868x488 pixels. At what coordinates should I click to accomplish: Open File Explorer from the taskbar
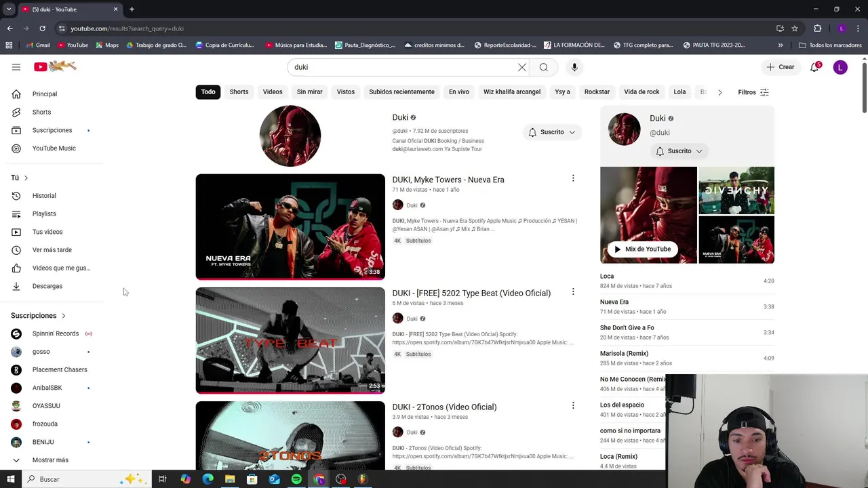pyautogui.click(x=230, y=479)
